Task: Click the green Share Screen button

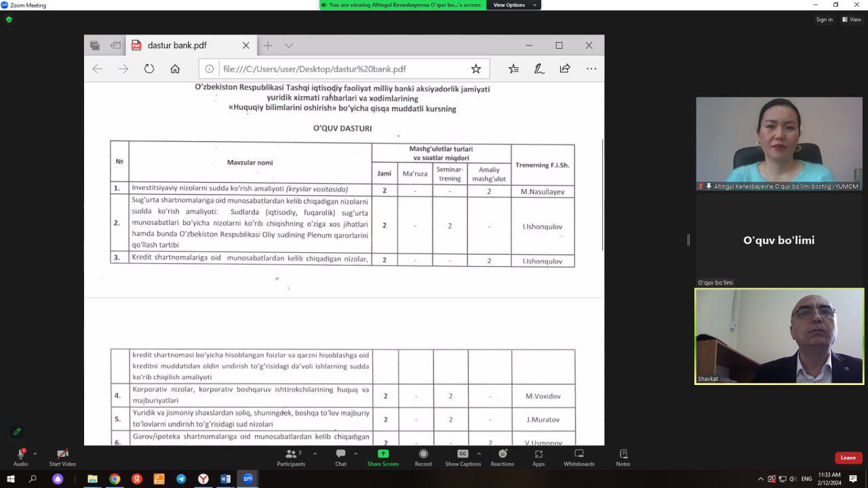Action: coord(382,457)
